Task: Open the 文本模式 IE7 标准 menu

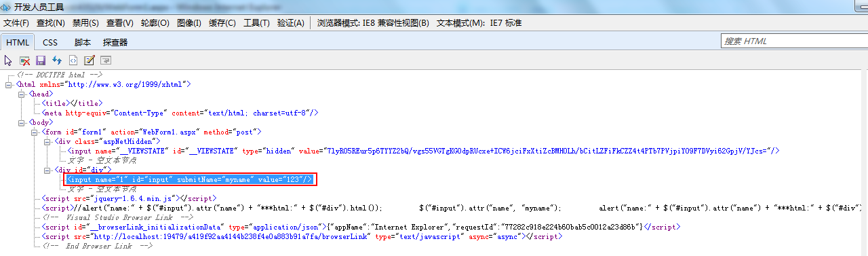Action: click(x=479, y=23)
